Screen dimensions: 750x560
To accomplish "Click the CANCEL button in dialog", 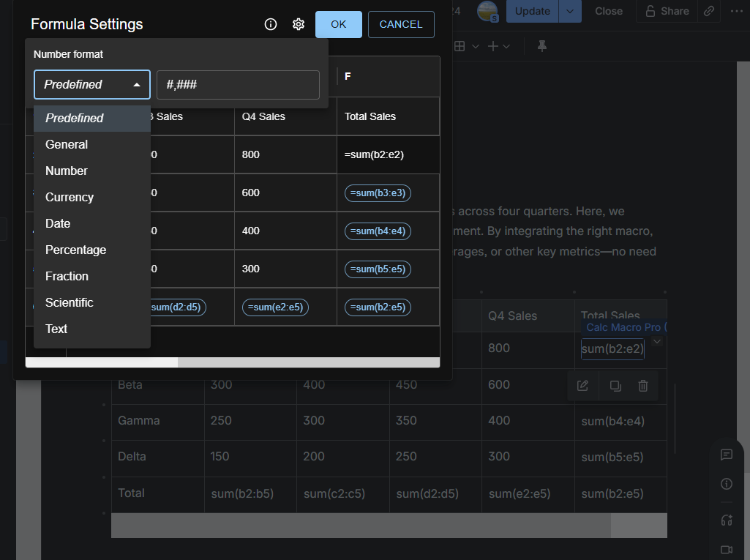I will click(x=400, y=24).
